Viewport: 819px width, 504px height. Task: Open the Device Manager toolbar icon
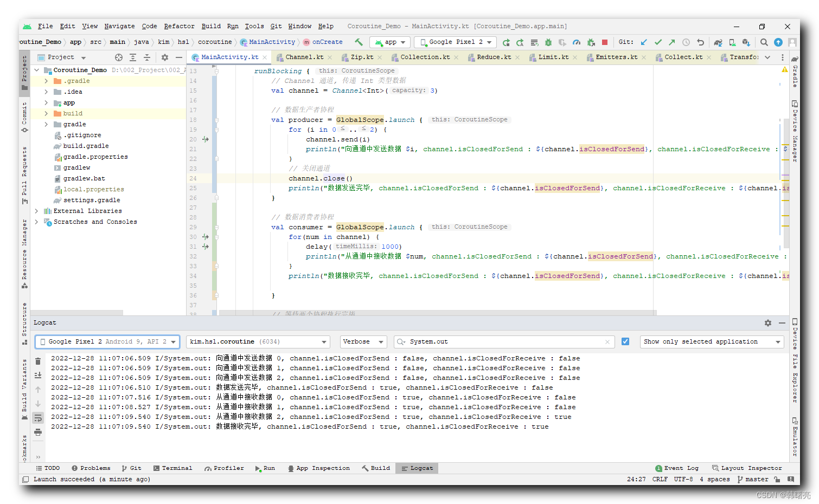[x=732, y=42]
